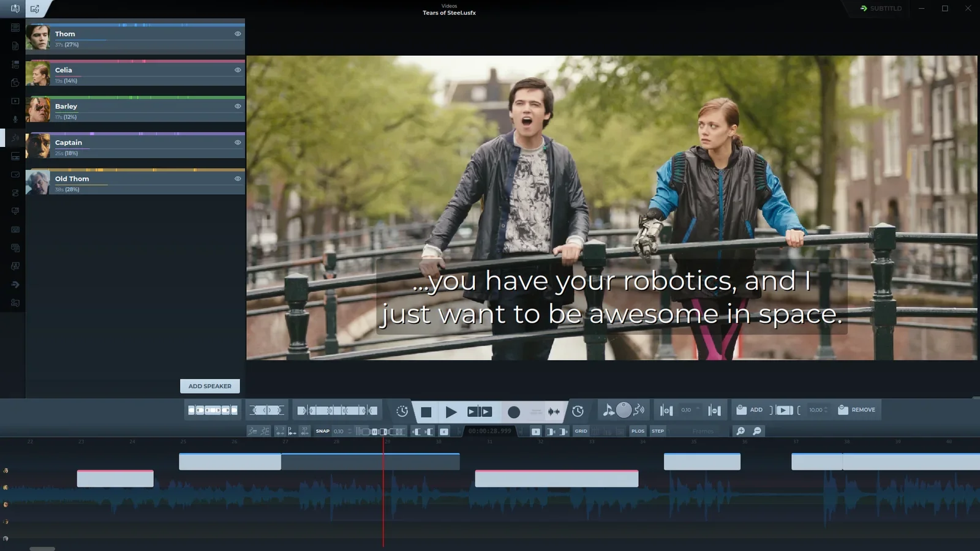Toggle the STEP option
The image size is (980, 551).
coord(658,431)
